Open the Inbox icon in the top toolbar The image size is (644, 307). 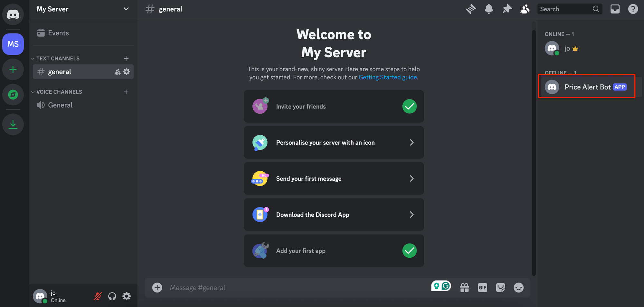615,9
